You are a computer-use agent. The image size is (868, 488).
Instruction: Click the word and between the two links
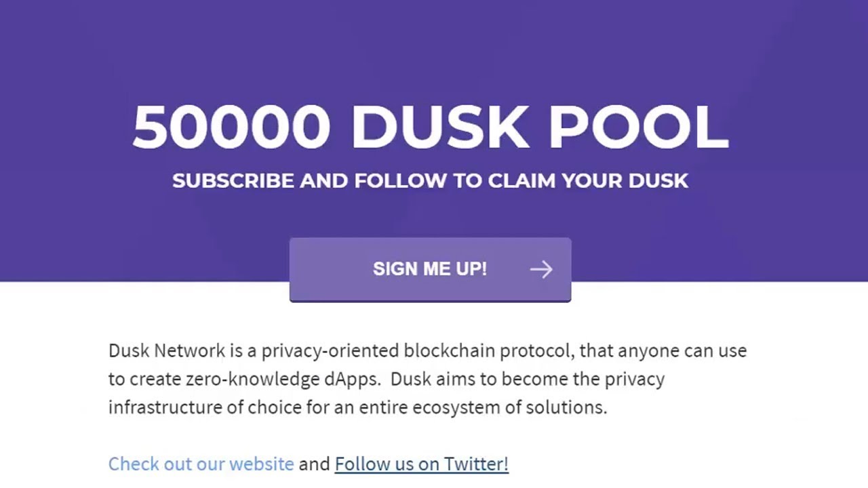coord(314,464)
